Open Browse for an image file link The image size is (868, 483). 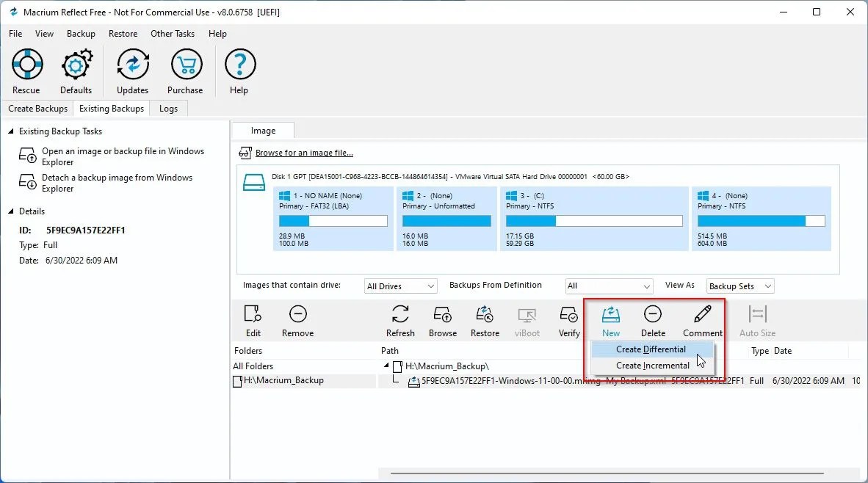click(x=303, y=153)
